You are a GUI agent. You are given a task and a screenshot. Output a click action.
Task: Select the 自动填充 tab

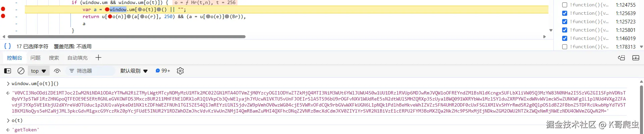[x=77, y=58]
